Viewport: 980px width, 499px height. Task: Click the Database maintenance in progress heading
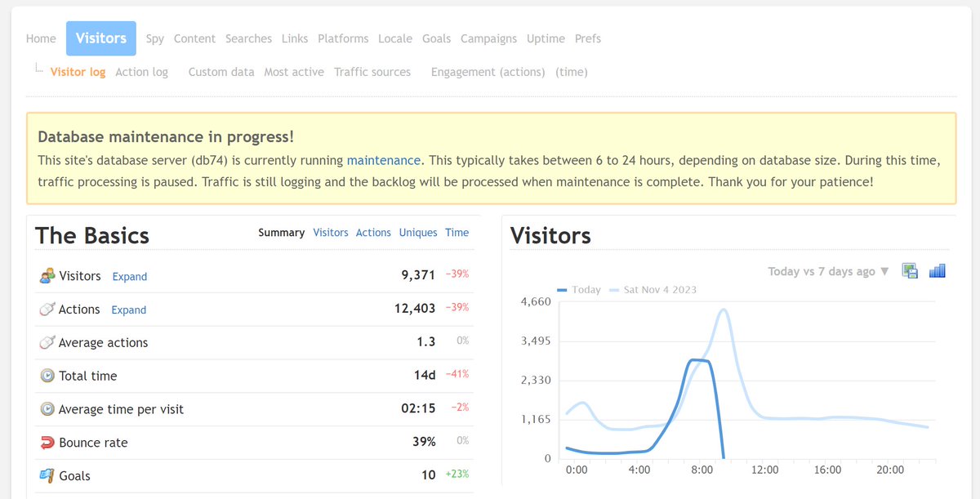coord(166,136)
